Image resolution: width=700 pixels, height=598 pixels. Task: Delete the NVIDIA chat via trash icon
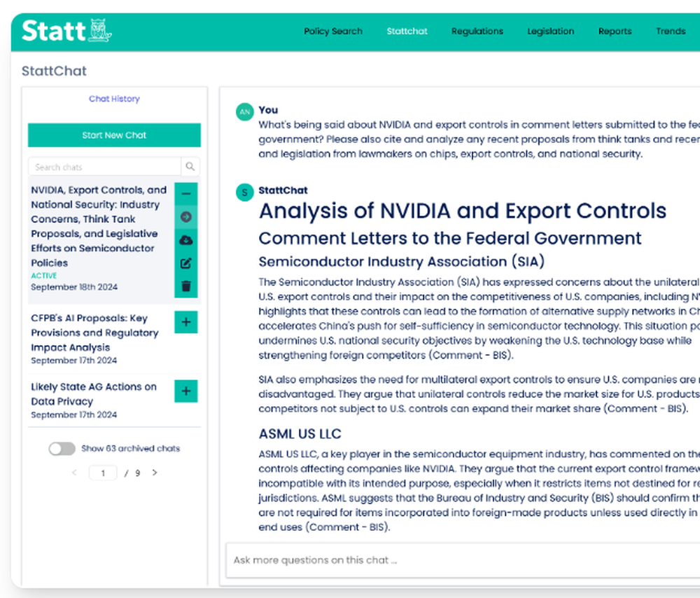pos(186,286)
